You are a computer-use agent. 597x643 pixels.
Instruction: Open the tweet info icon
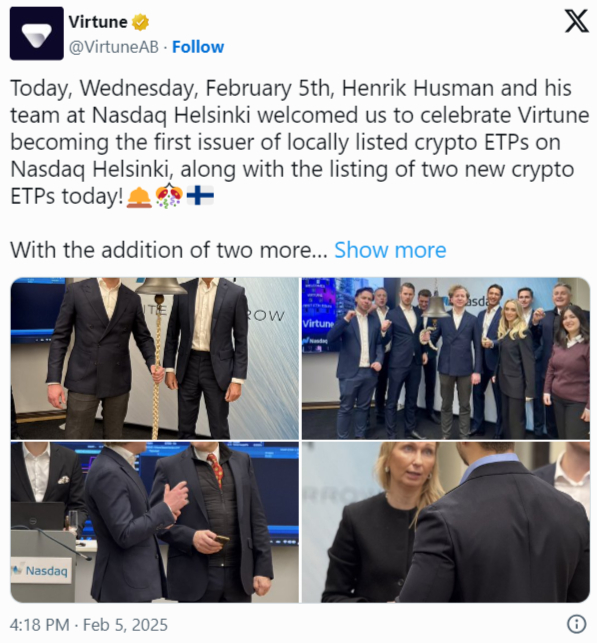pyautogui.click(x=576, y=625)
